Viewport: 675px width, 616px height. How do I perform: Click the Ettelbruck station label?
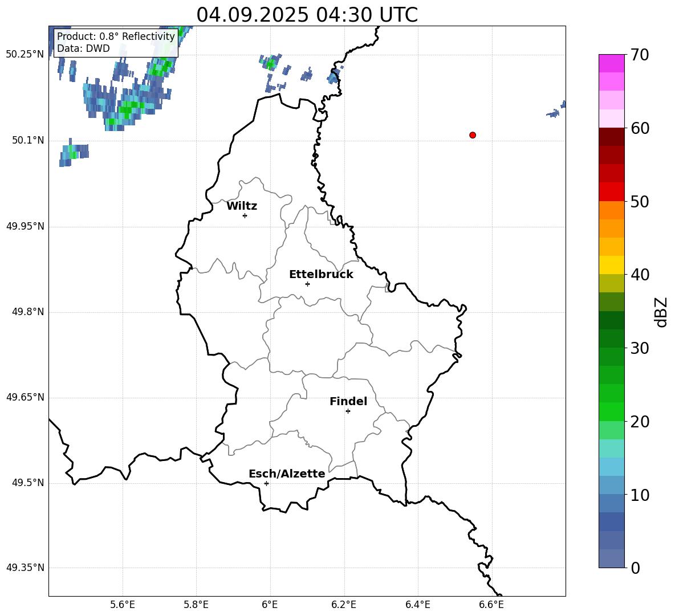(321, 275)
